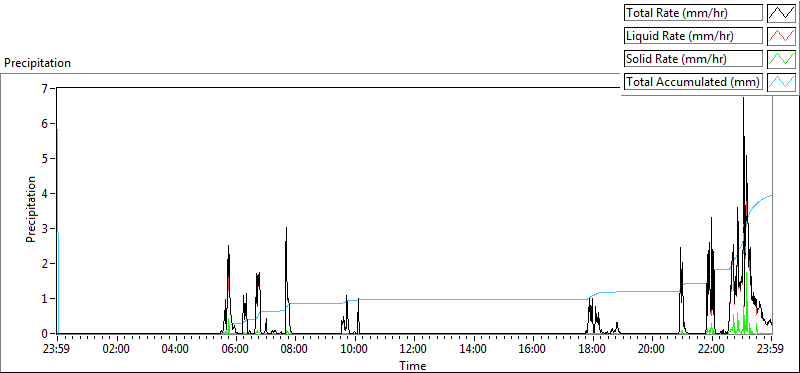Click the Total Accumulated blue line icon

coord(782,82)
